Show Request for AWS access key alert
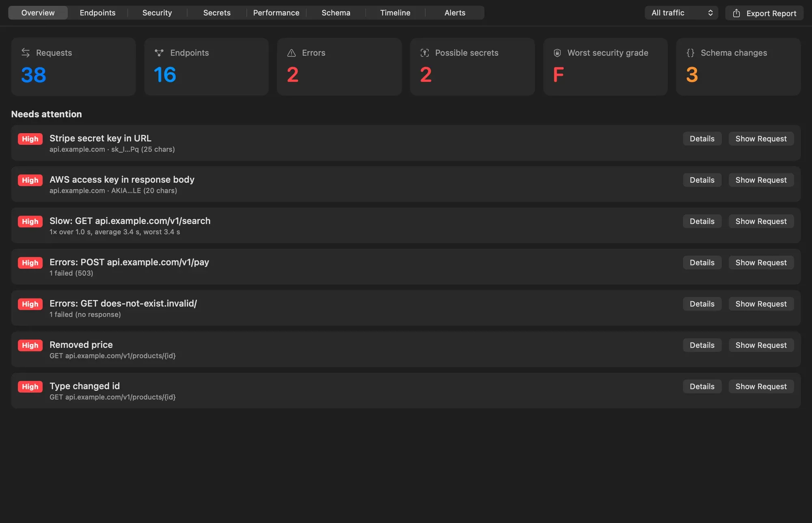 (x=761, y=180)
